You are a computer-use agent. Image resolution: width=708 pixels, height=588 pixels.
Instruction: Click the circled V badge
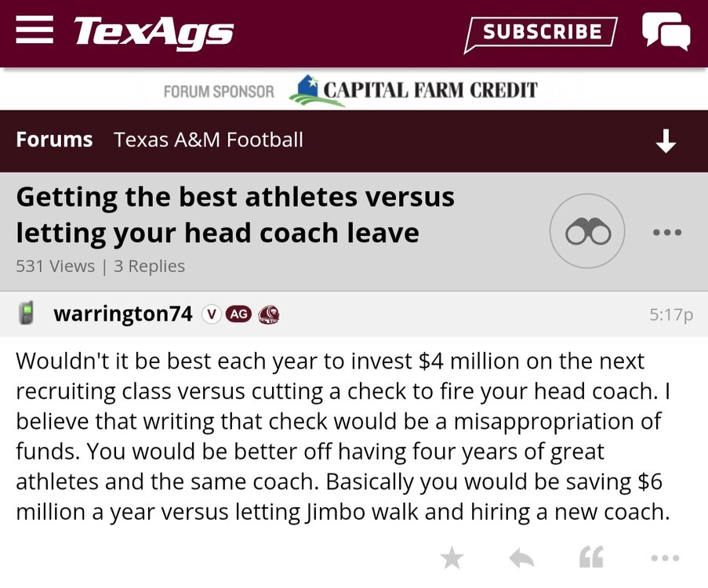[211, 314]
